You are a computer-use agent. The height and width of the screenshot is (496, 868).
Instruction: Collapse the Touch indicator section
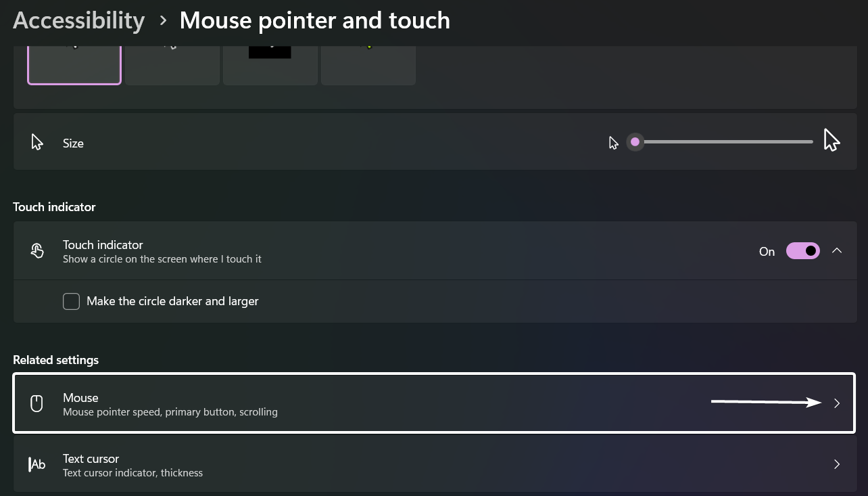(837, 250)
